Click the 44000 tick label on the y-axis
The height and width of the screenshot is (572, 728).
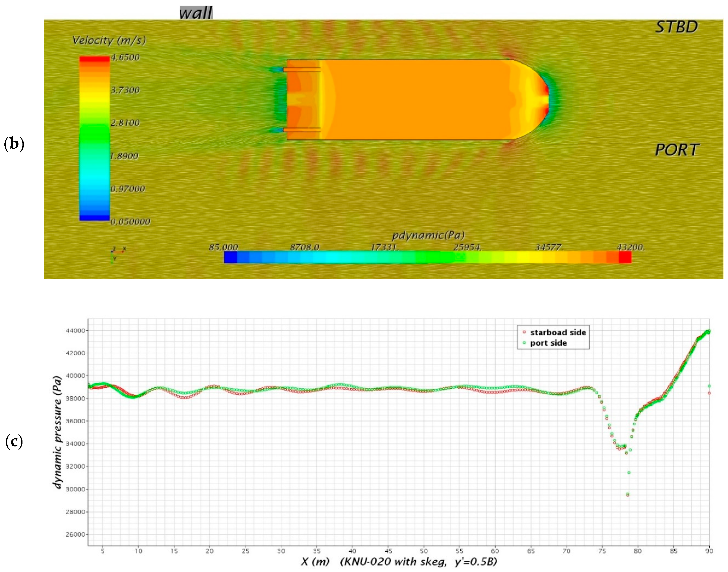point(76,331)
